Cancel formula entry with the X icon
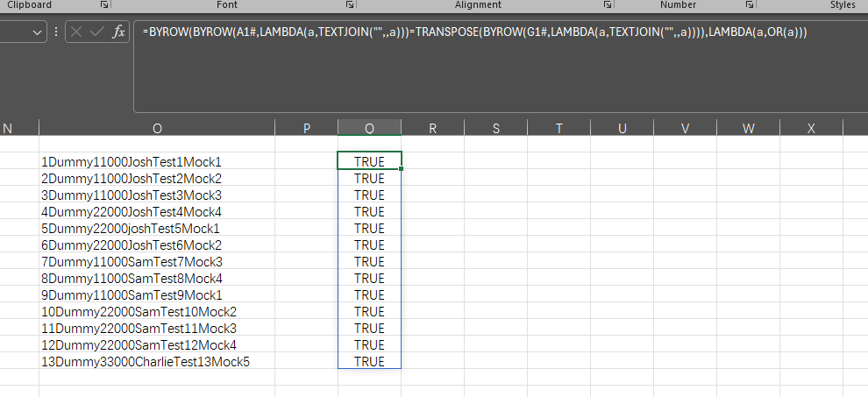This screenshot has height=397, width=868. [x=76, y=32]
